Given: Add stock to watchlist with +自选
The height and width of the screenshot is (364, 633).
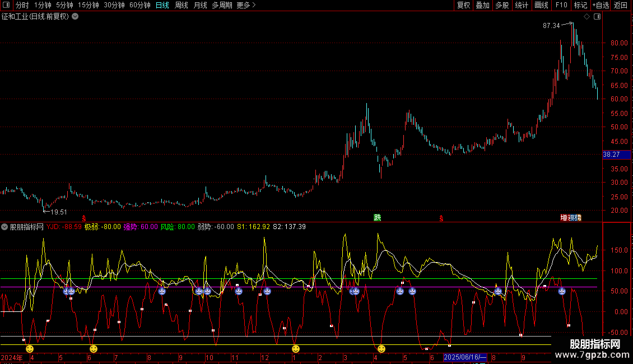Looking at the screenshot, I should pos(601,5).
